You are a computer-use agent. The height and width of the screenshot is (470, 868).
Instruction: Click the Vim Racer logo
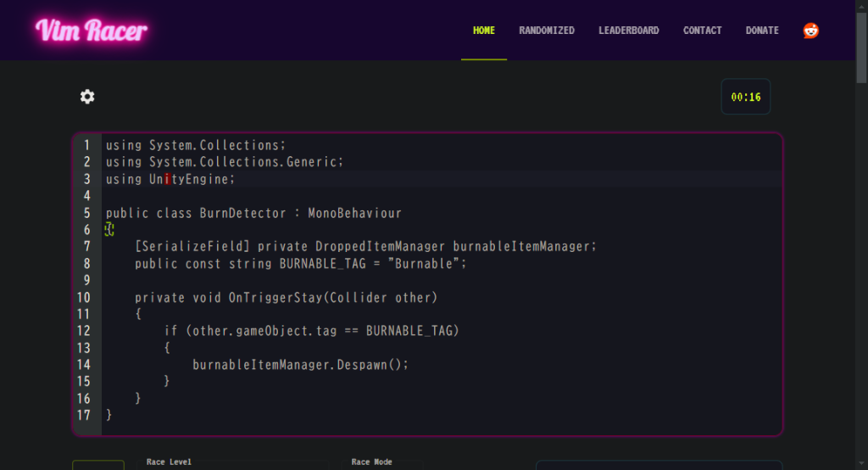point(92,31)
